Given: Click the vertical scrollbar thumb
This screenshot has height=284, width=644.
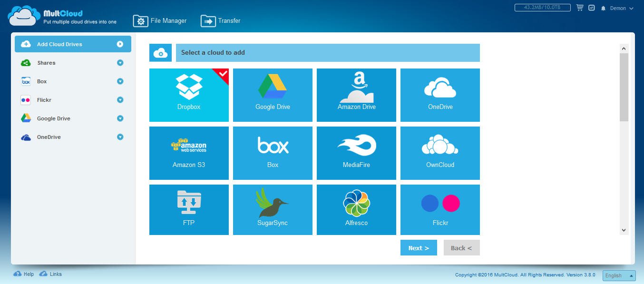Looking at the screenshot, I should point(624,87).
